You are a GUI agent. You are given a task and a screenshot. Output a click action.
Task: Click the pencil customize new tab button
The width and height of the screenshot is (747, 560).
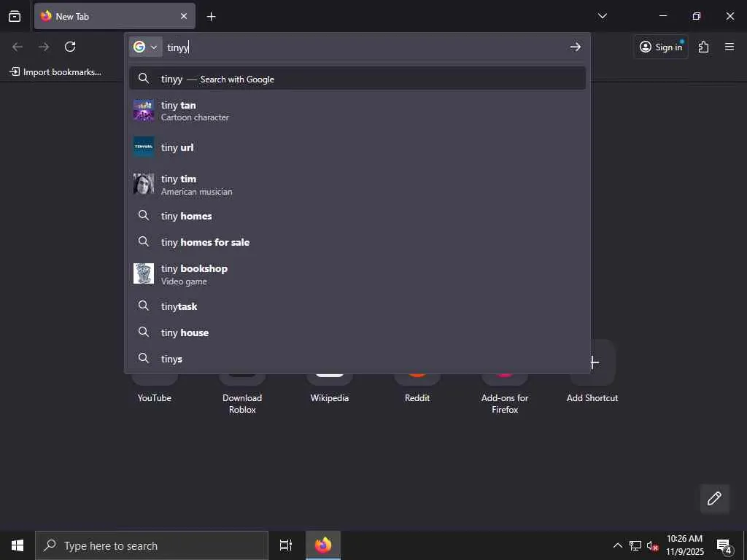coord(715,499)
